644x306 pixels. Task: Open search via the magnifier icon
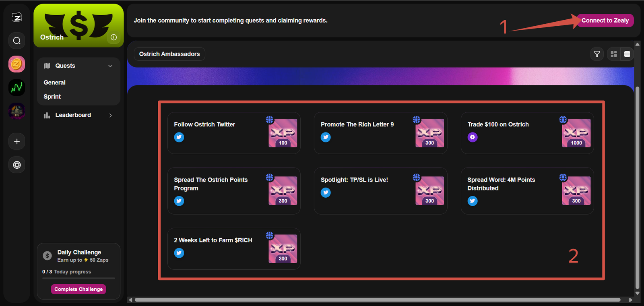click(x=17, y=41)
